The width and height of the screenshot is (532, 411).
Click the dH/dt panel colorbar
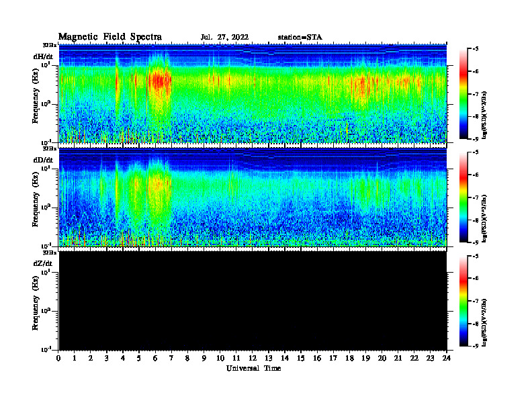coord(463,93)
